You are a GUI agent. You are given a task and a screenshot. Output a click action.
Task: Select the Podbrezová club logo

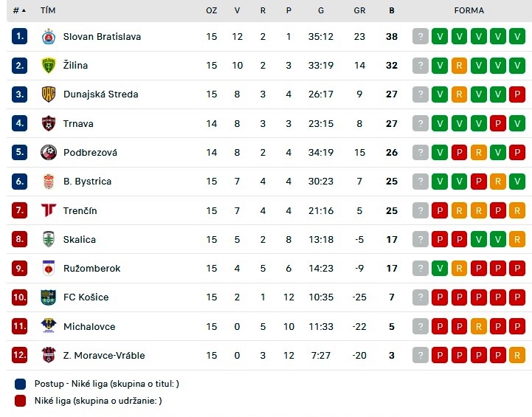(49, 152)
